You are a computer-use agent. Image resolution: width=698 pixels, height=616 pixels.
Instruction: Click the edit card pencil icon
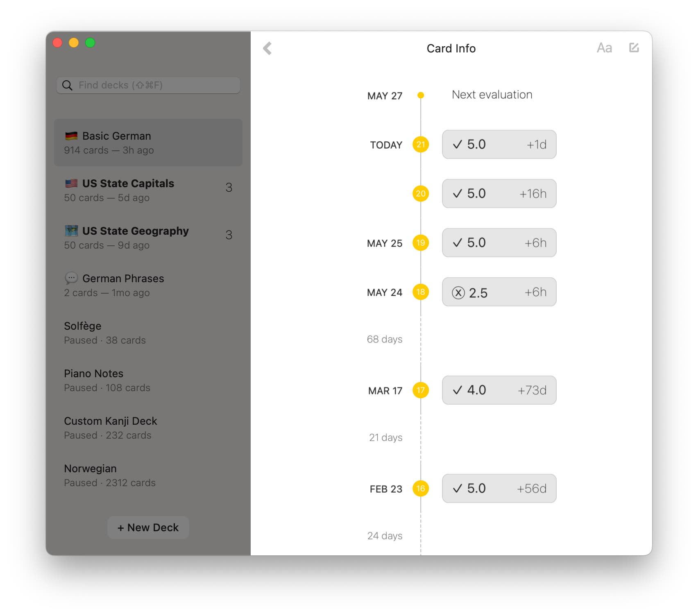click(x=634, y=48)
